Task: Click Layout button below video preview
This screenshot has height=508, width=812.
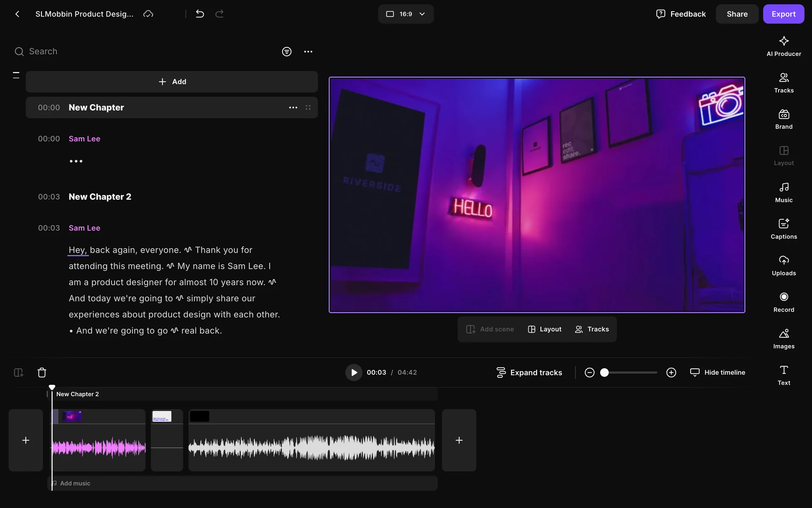Action: click(x=545, y=329)
